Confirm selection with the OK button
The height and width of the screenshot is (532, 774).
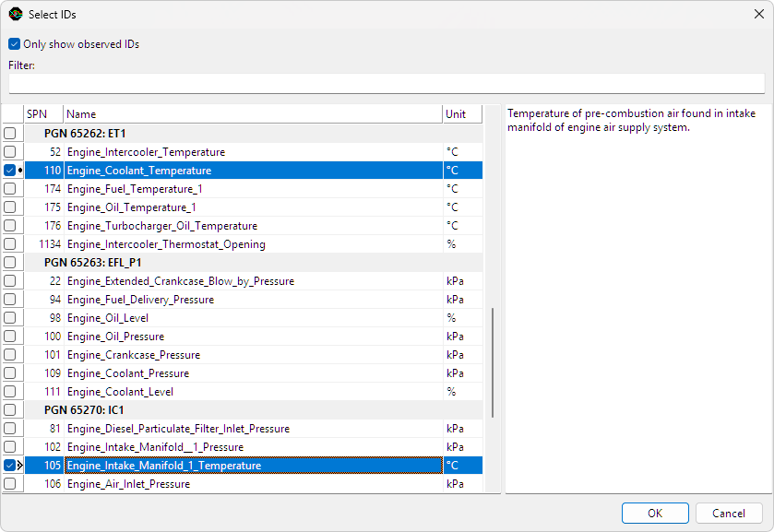pos(655,514)
